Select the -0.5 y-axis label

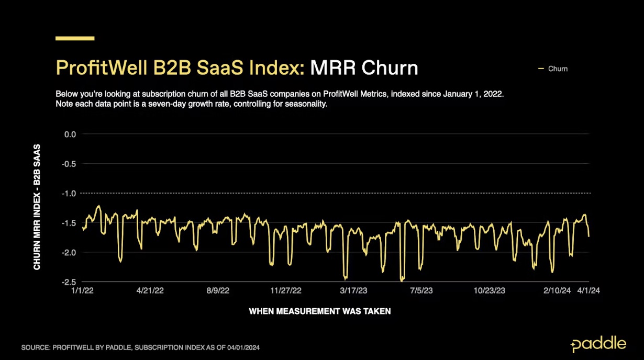69,164
